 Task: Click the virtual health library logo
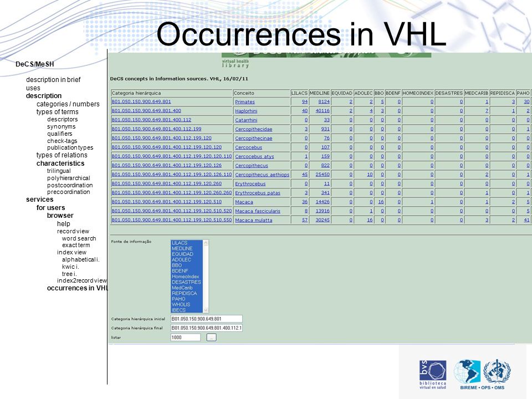(235, 63)
